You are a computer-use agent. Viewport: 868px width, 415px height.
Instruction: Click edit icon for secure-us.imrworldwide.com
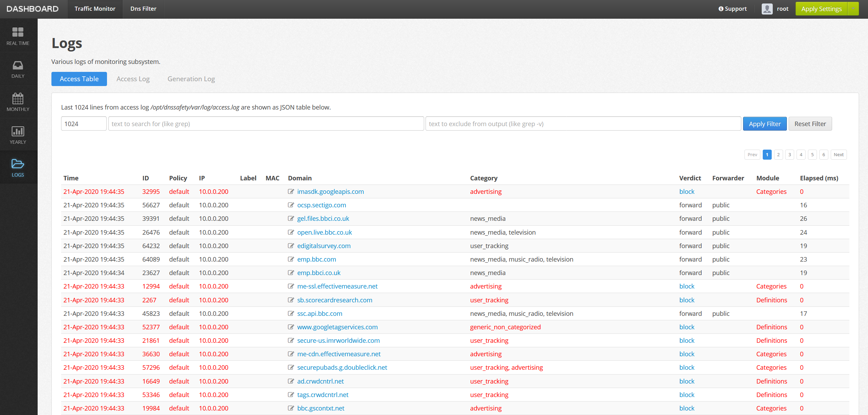291,340
